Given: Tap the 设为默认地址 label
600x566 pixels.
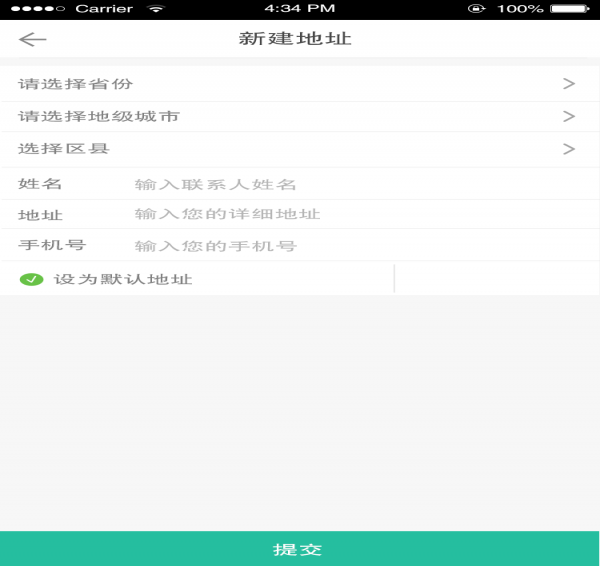Looking at the screenshot, I should (123, 279).
